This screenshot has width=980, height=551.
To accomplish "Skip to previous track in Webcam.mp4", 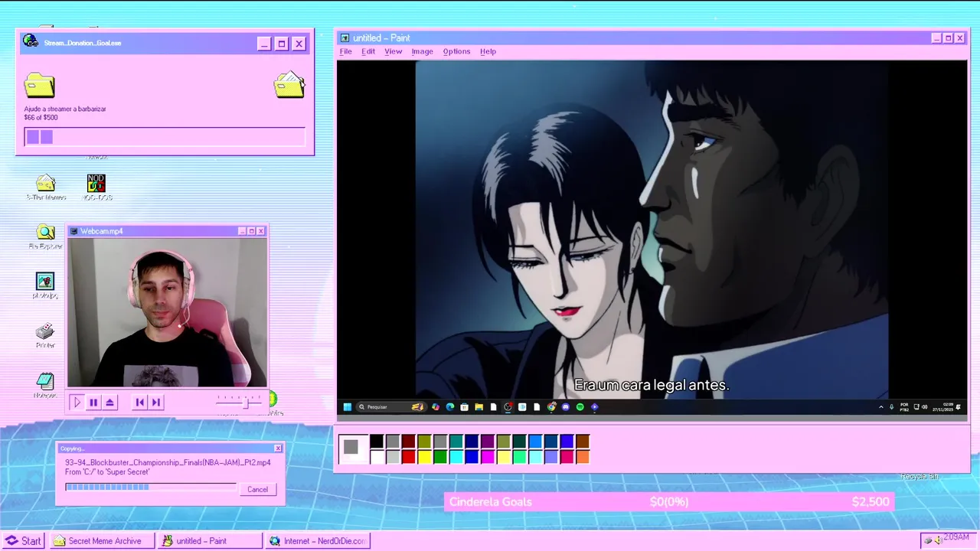I will tap(139, 402).
